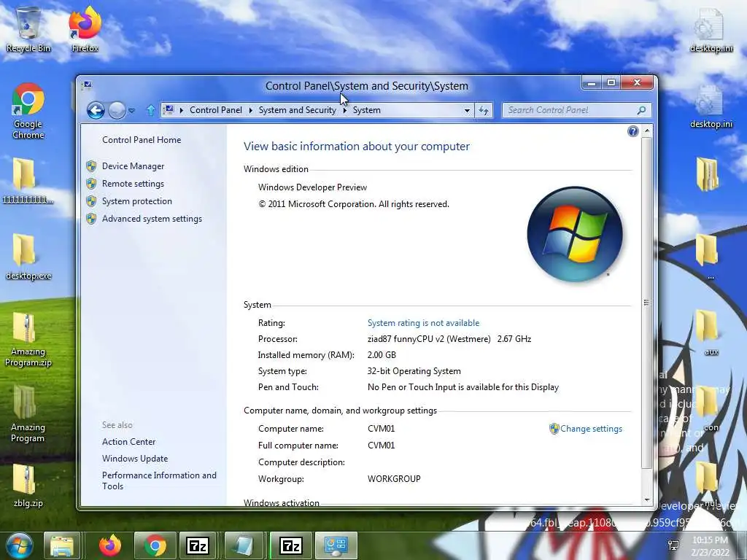Expand the address bar history dropdown
This screenshot has height=560, width=747.
[x=467, y=111]
